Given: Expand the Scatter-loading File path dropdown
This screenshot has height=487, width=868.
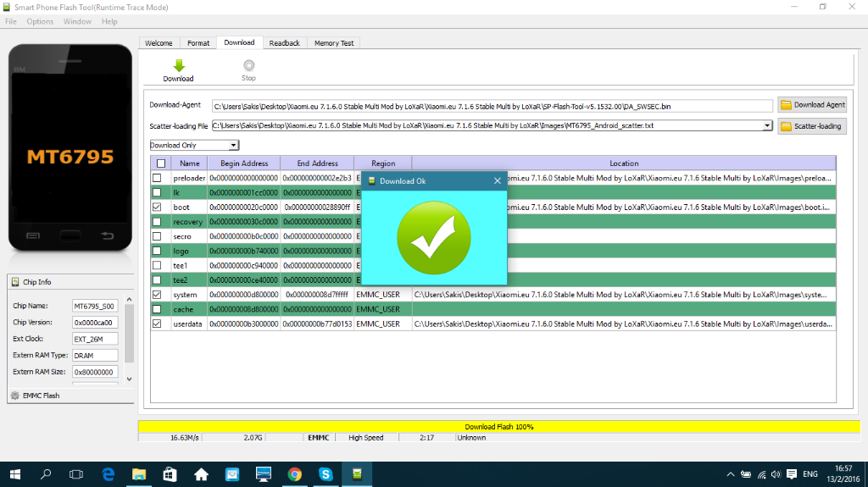Looking at the screenshot, I should click(x=767, y=125).
